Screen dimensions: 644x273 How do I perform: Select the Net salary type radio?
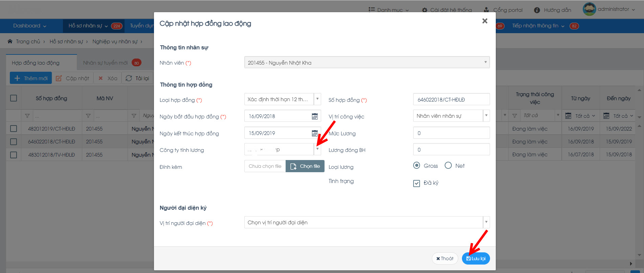448,165
